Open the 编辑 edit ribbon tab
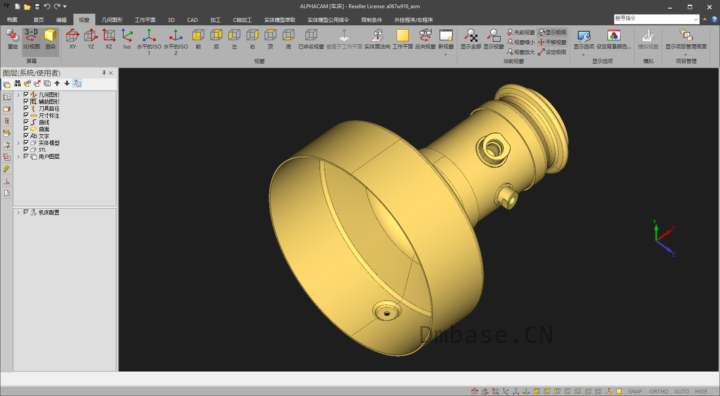 [61, 20]
